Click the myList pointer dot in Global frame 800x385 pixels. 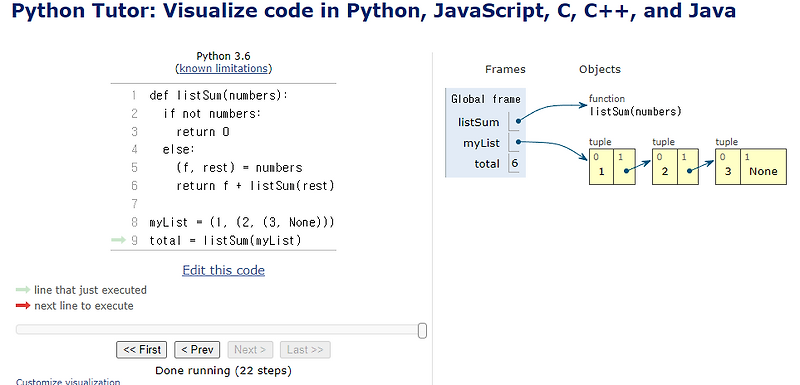(518, 142)
